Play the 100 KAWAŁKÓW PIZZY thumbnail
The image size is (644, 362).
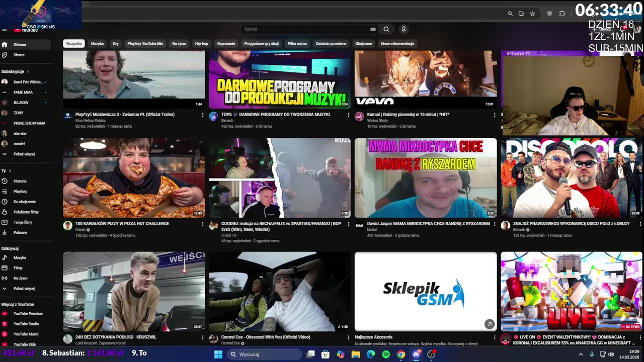(134, 178)
